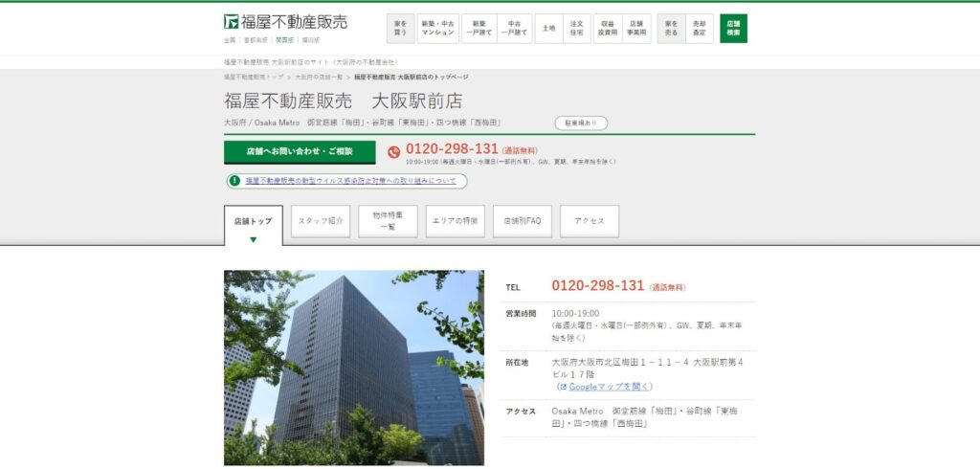
Task: Click the current-page breadcrumb 大阪駅前店のトップページ
Action: (x=412, y=77)
